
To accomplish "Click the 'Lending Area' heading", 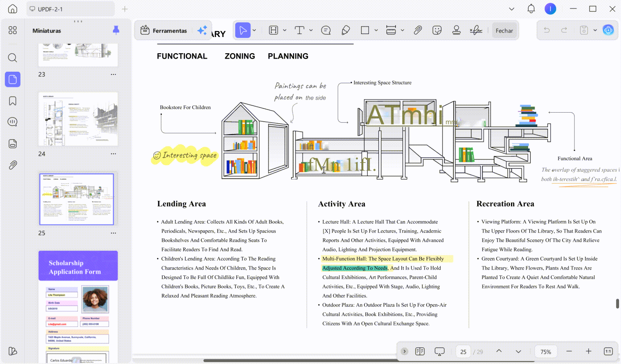I will tap(181, 204).
